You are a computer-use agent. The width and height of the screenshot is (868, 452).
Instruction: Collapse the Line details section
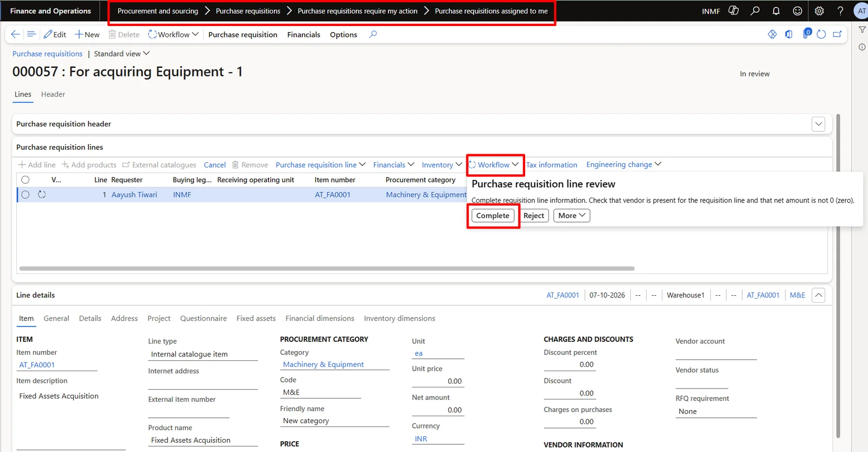pyautogui.click(x=819, y=295)
